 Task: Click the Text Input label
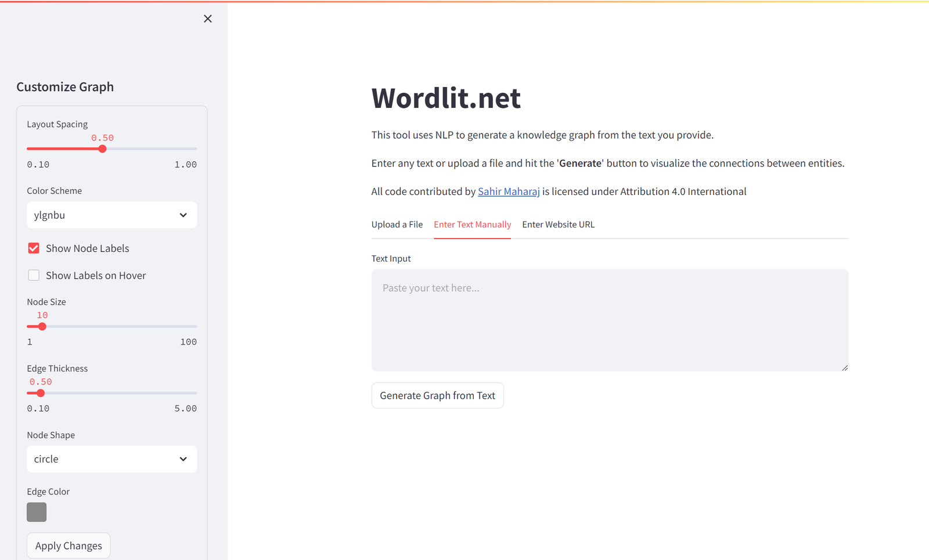pos(391,258)
